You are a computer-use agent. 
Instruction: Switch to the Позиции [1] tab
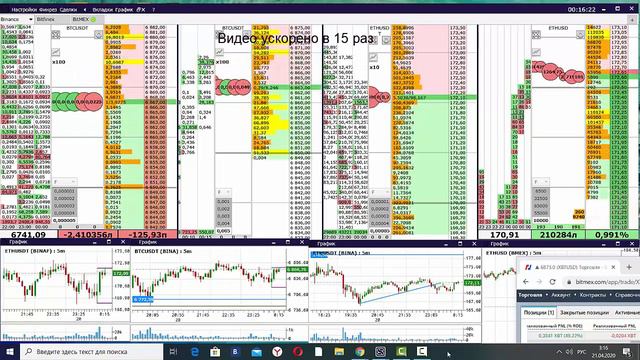click(x=538, y=312)
